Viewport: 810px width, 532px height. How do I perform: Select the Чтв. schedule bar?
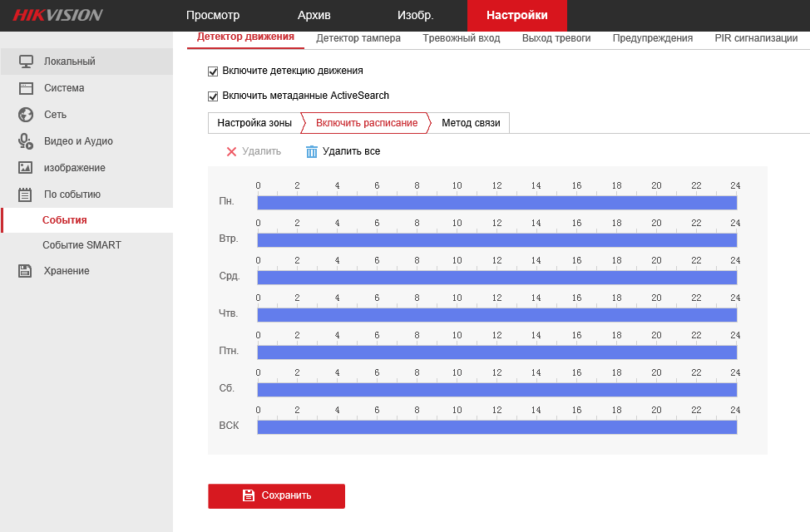coord(497,315)
